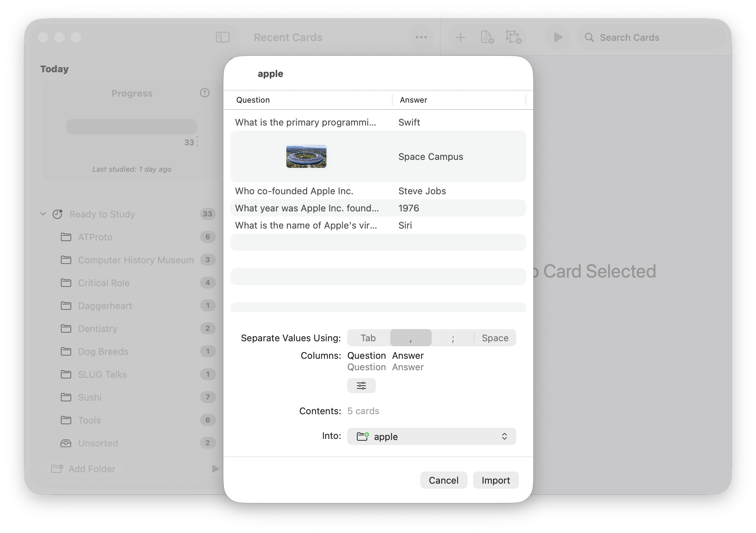Click the plus add card icon
756x533 pixels.
pos(460,37)
